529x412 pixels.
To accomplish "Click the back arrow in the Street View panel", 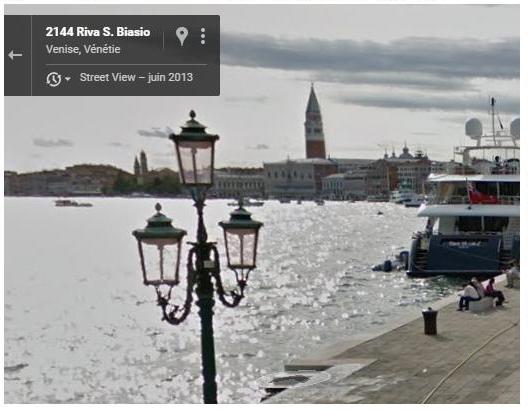I will pos(15,55).
